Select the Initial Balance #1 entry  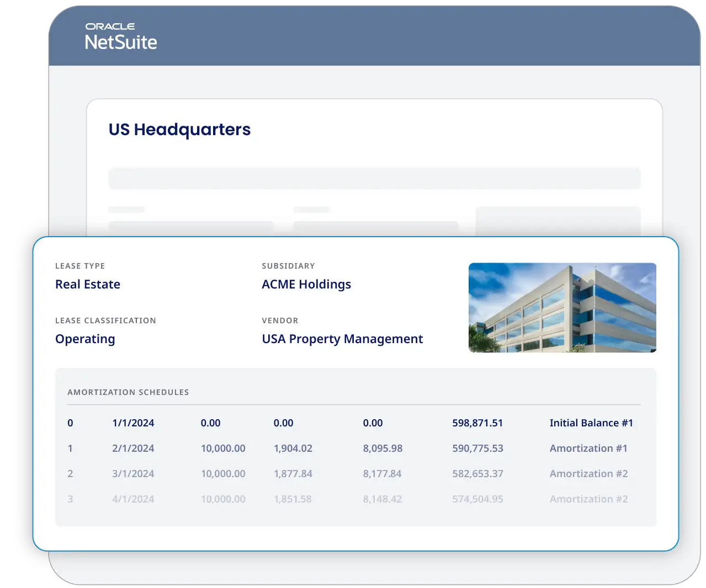[591, 423]
